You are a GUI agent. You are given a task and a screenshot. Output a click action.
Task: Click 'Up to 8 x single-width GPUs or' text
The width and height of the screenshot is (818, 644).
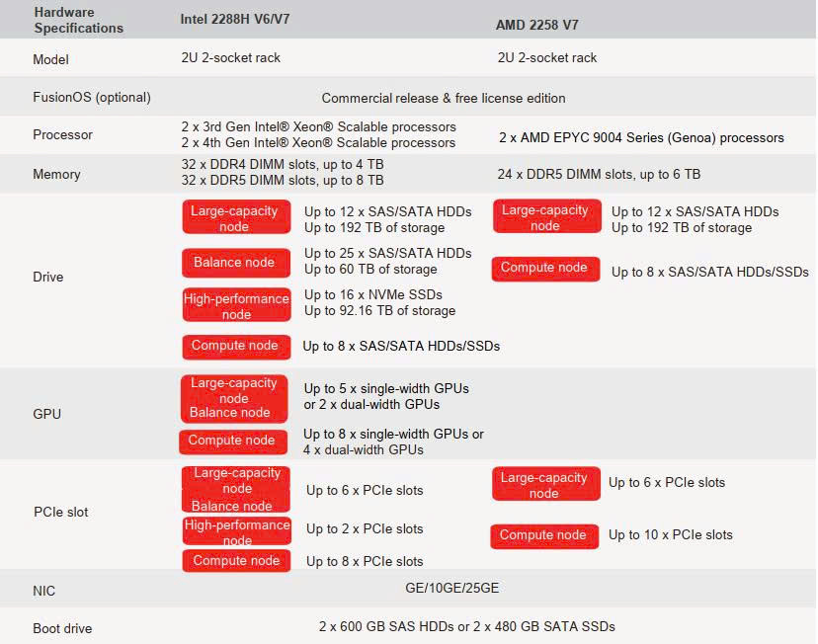[393, 434]
